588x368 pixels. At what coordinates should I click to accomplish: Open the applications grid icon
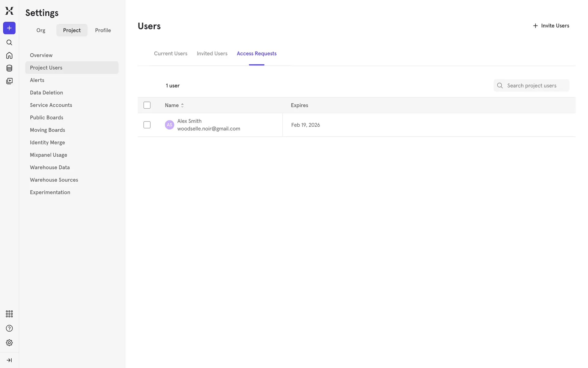click(9, 314)
